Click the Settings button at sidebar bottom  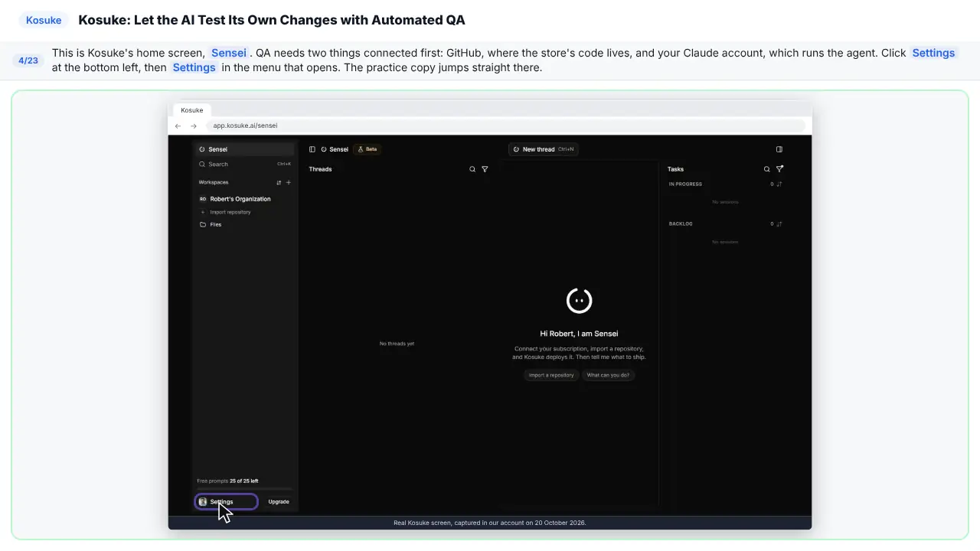click(227, 502)
